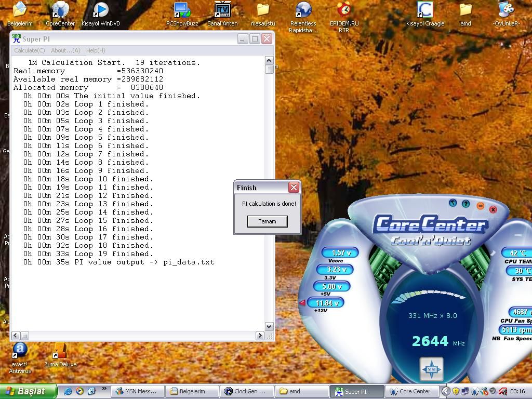Image resolution: width=532 pixels, height=399 pixels.
Task: Expand CoreCenter left panel with red arrow
Action: click(302, 303)
